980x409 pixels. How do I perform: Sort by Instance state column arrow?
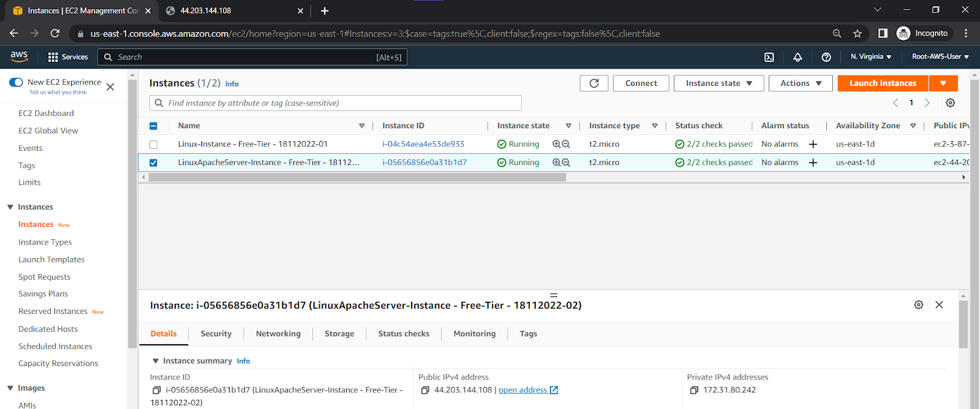click(x=568, y=126)
